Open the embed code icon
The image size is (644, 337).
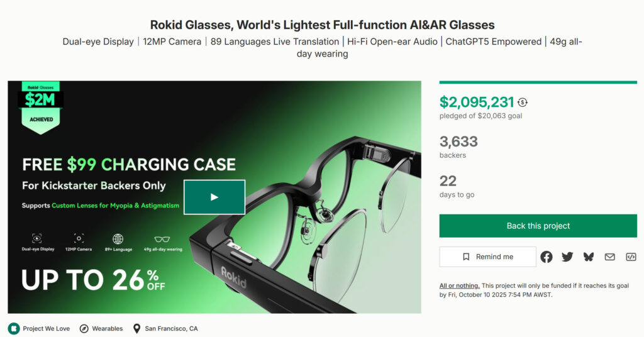[631, 257]
